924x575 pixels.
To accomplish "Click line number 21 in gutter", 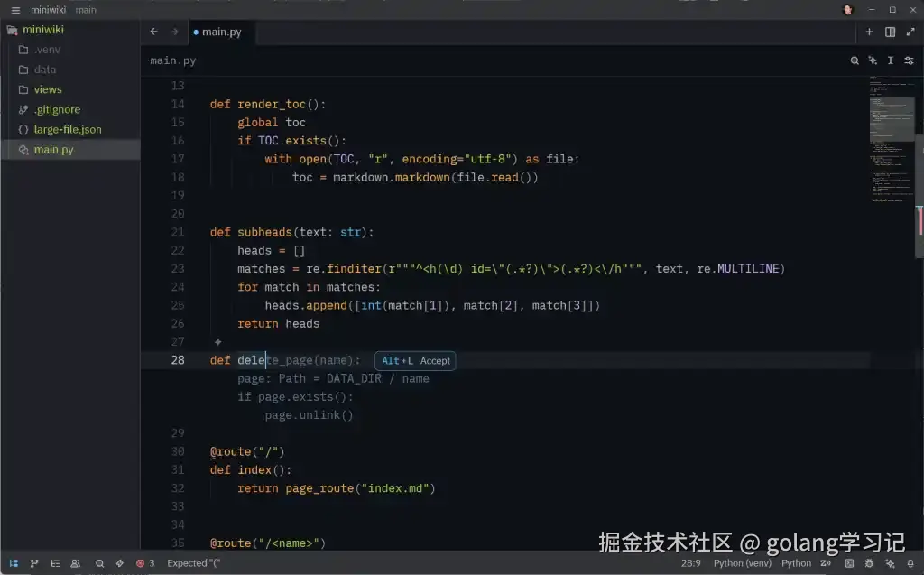I will [178, 232].
